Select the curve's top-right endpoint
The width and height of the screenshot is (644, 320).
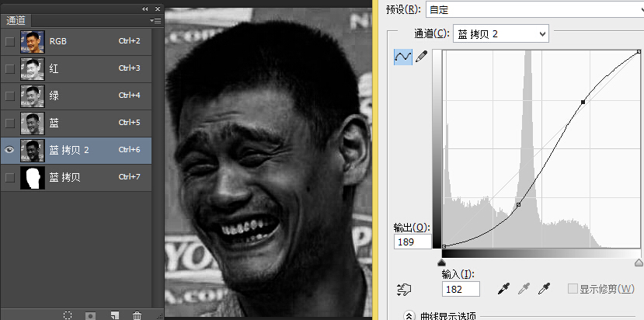tap(639, 51)
